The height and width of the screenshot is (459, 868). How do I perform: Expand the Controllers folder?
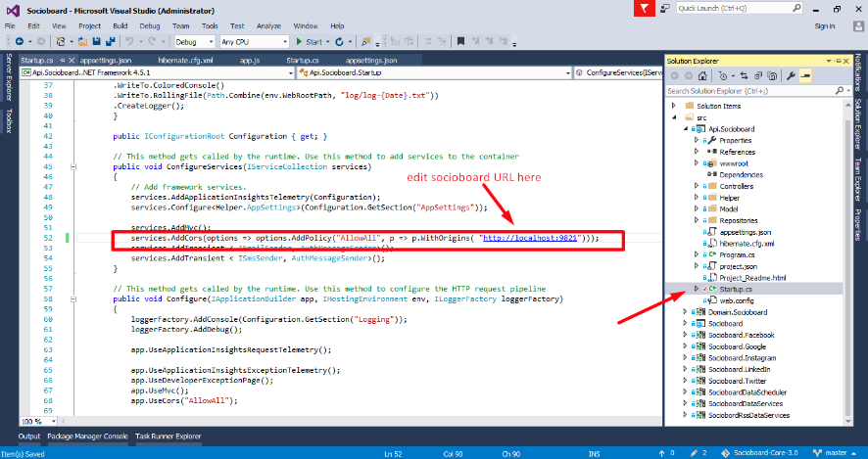(x=697, y=186)
